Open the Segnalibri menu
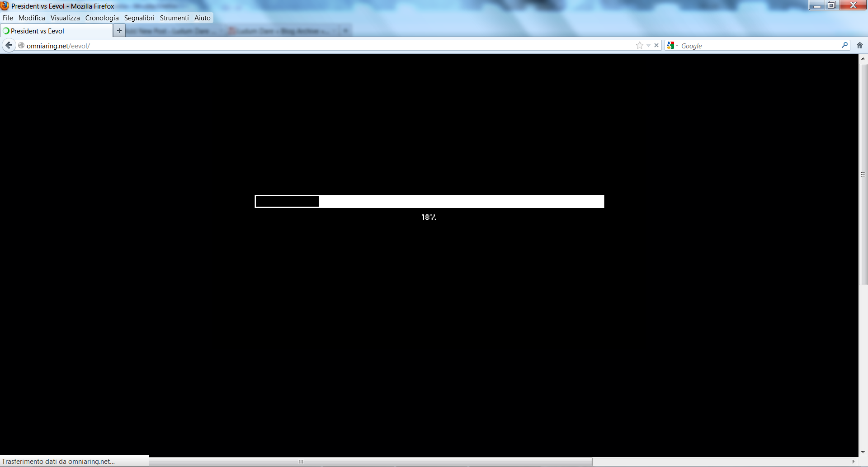The image size is (868, 467). point(139,18)
